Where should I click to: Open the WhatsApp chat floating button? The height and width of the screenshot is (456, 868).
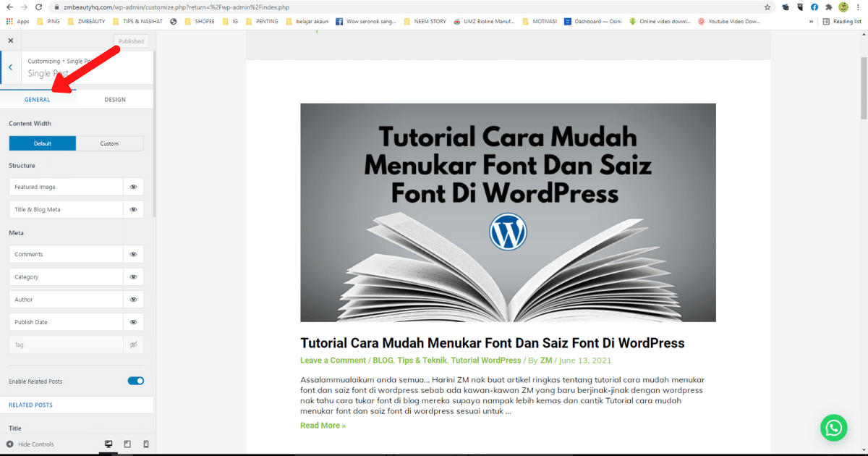pyautogui.click(x=833, y=427)
